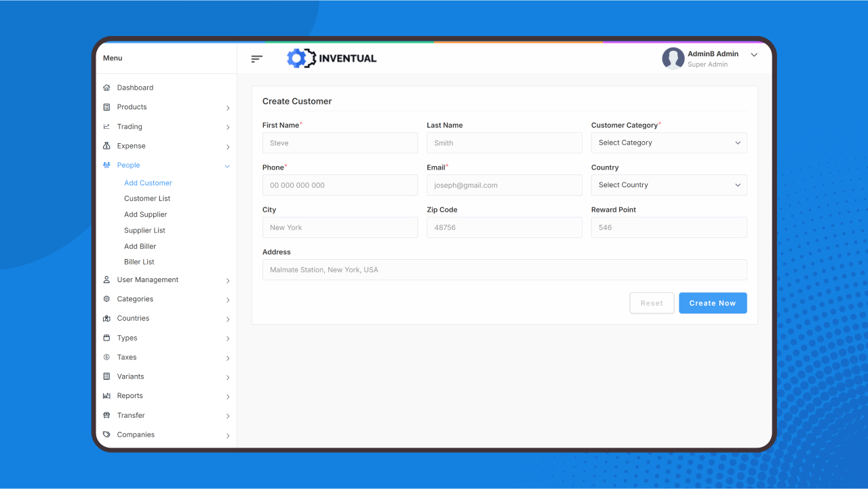Click the Reward Point input field
Viewport: 868px width, 489px height.
669,227
